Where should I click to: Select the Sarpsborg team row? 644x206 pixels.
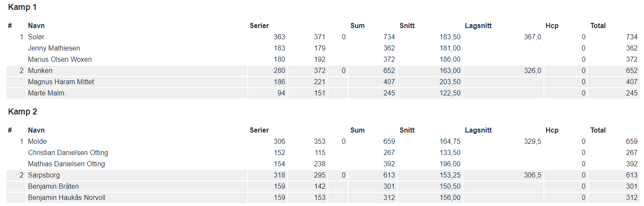pos(323,175)
